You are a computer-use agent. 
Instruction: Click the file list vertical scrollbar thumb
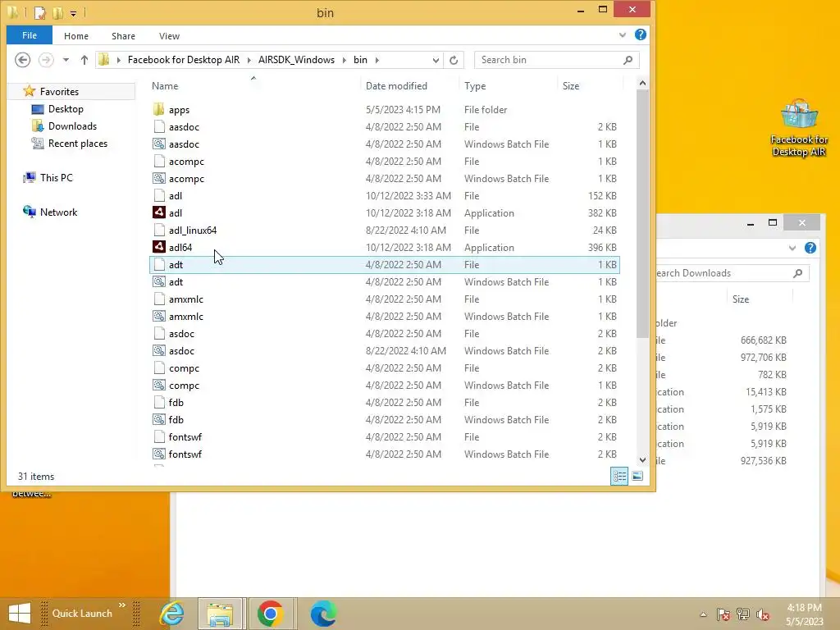[642, 214]
